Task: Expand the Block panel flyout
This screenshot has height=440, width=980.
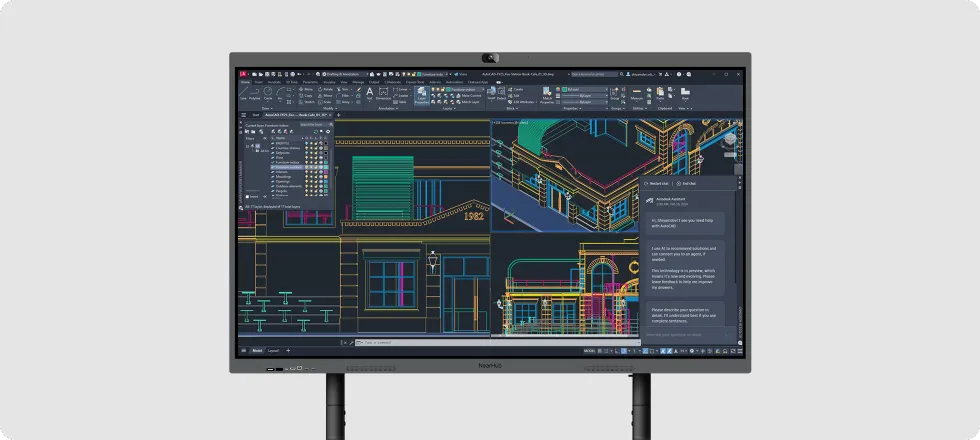Action: coord(512,109)
